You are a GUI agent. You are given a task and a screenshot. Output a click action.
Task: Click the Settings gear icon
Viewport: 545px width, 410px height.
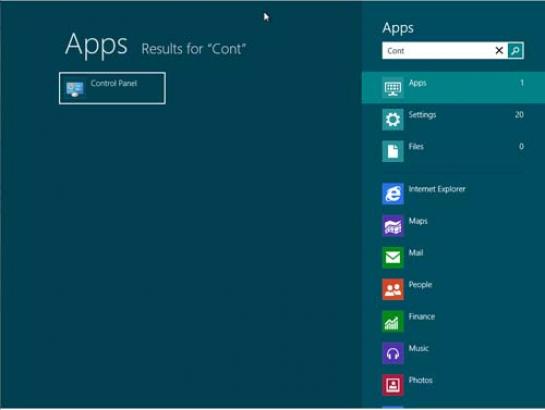point(393,120)
